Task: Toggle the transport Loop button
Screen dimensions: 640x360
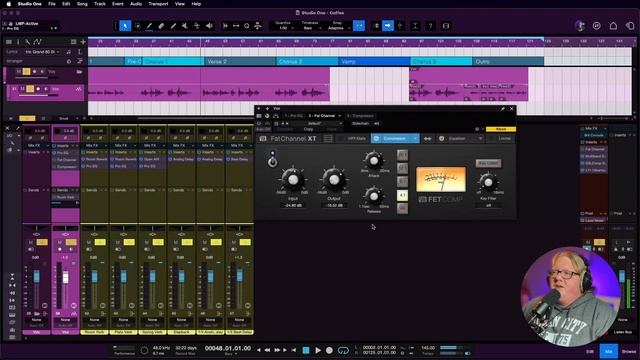Action: [x=343, y=350]
